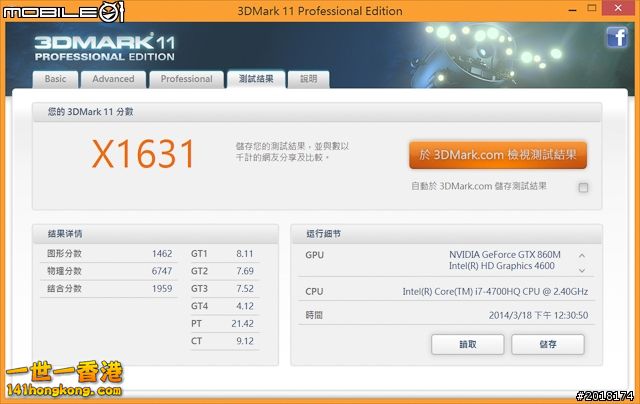The width and height of the screenshot is (640, 404).
Task: Select the Professional tab
Action: click(x=187, y=79)
